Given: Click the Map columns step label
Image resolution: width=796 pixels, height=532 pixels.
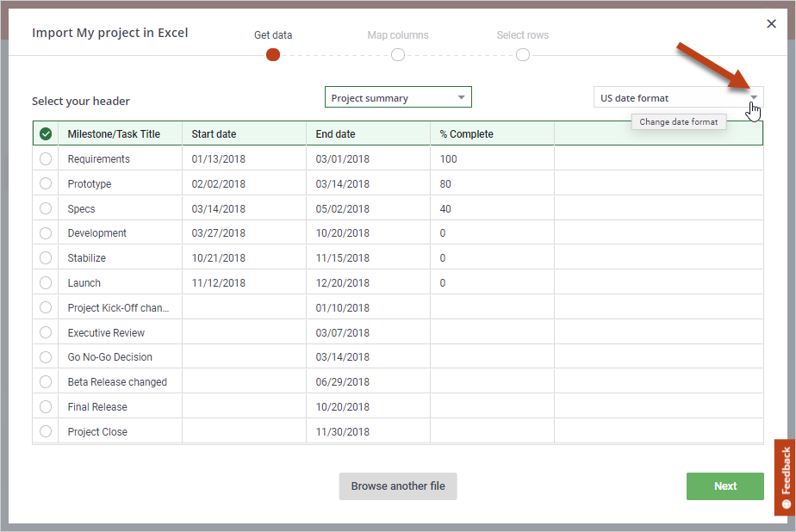Looking at the screenshot, I should pyautogui.click(x=398, y=34).
